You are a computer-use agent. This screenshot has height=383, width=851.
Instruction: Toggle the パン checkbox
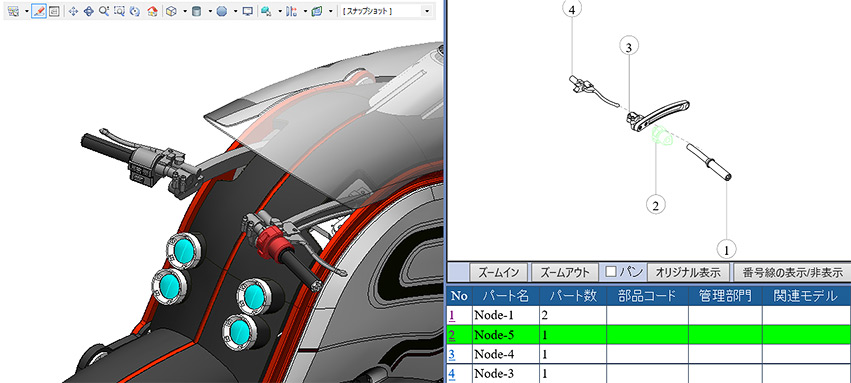click(611, 271)
